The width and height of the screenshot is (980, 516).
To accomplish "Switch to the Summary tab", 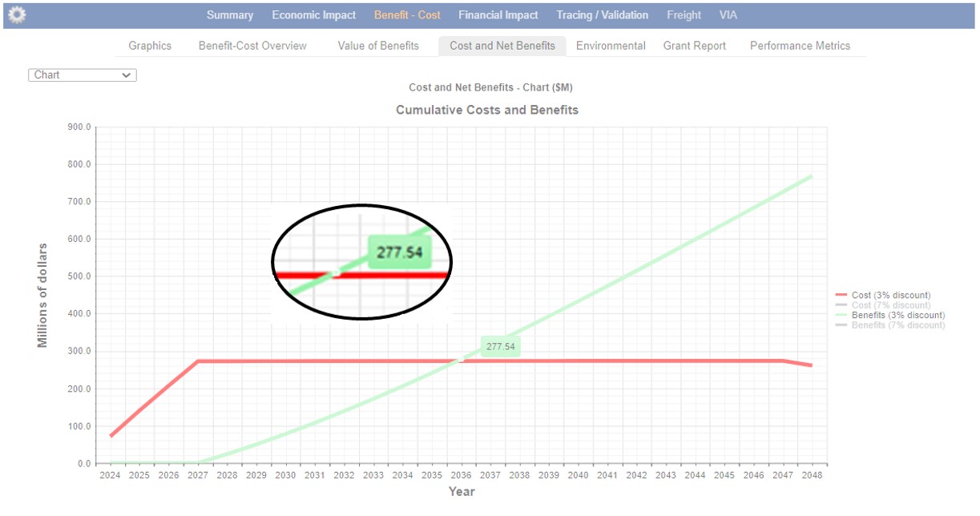I will pyautogui.click(x=230, y=15).
